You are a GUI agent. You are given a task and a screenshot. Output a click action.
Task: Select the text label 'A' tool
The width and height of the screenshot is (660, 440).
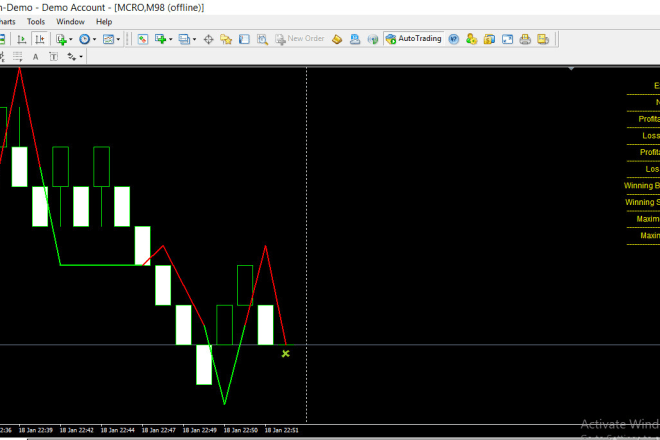click(x=36, y=57)
